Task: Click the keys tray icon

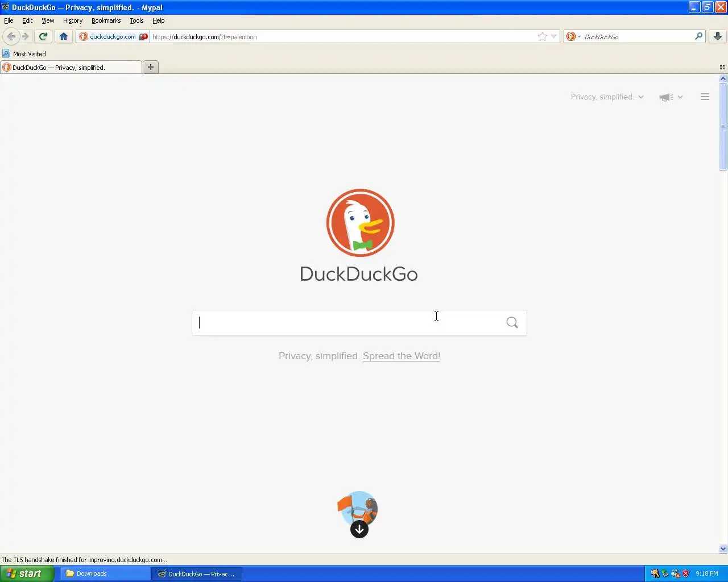Action: (x=655, y=573)
